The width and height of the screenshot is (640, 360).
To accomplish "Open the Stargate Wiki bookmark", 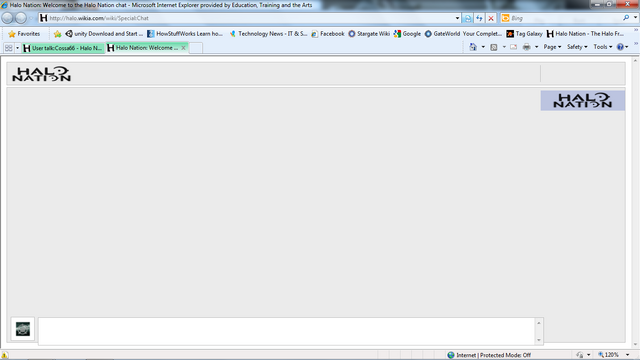I will (x=369, y=34).
